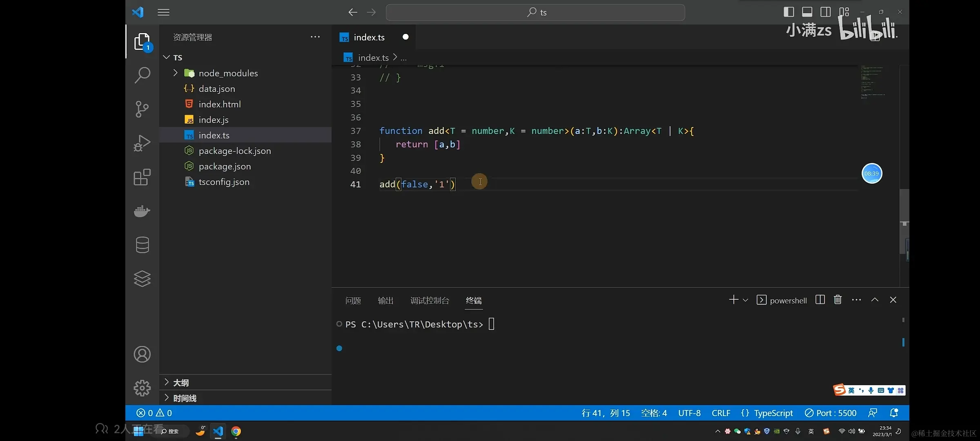Viewport: 980px width, 441px height.
Task: Click TypeScript language mode in status bar
Action: (x=773, y=413)
